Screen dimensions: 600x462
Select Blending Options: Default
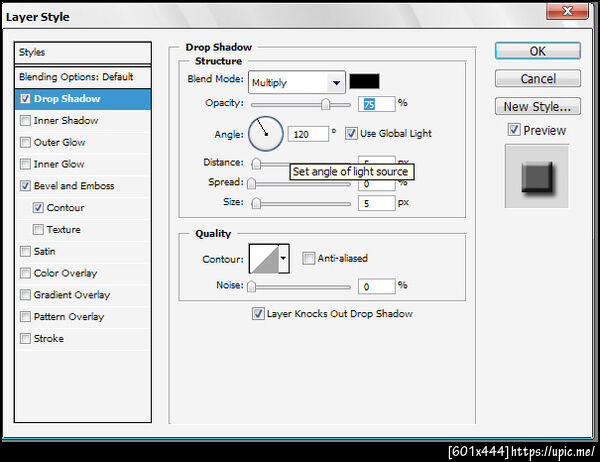pyautogui.click(x=83, y=77)
